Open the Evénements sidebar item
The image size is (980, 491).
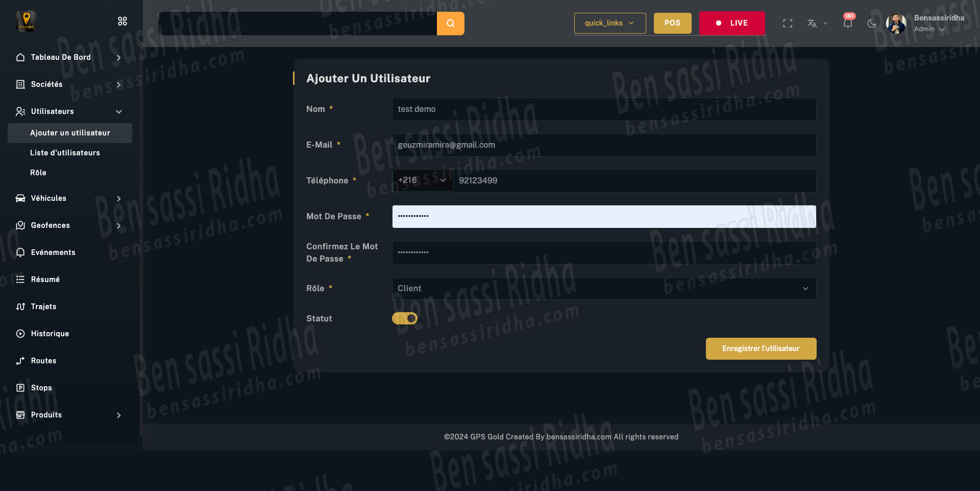[x=53, y=252]
